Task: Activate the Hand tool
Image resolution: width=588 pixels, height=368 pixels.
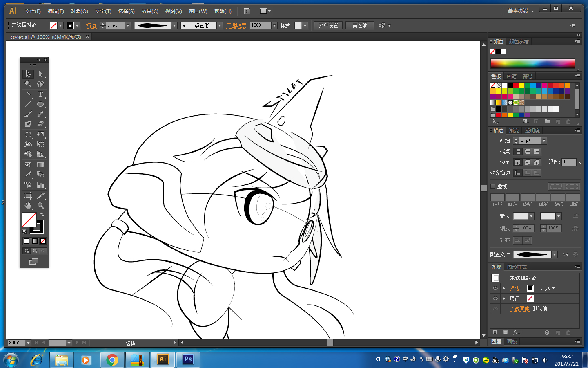Action: pyautogui.click(x=28, y=206)
